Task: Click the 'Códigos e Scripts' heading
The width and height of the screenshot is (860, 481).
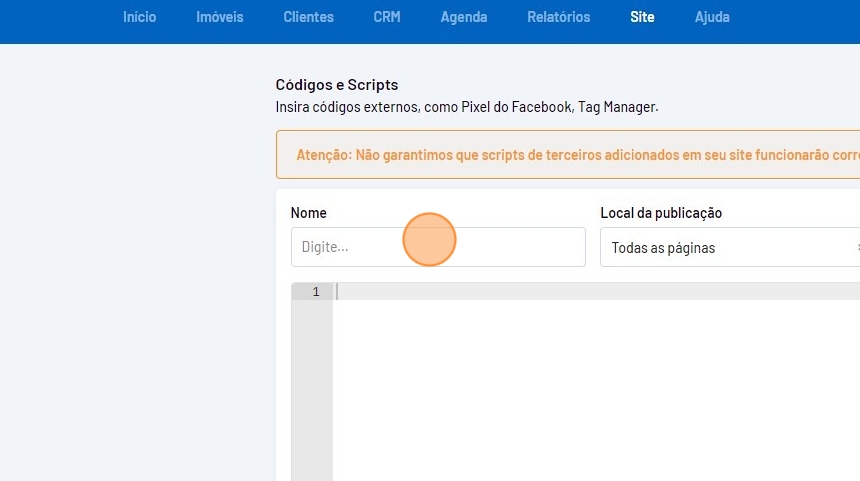Action: click(336, 85)
